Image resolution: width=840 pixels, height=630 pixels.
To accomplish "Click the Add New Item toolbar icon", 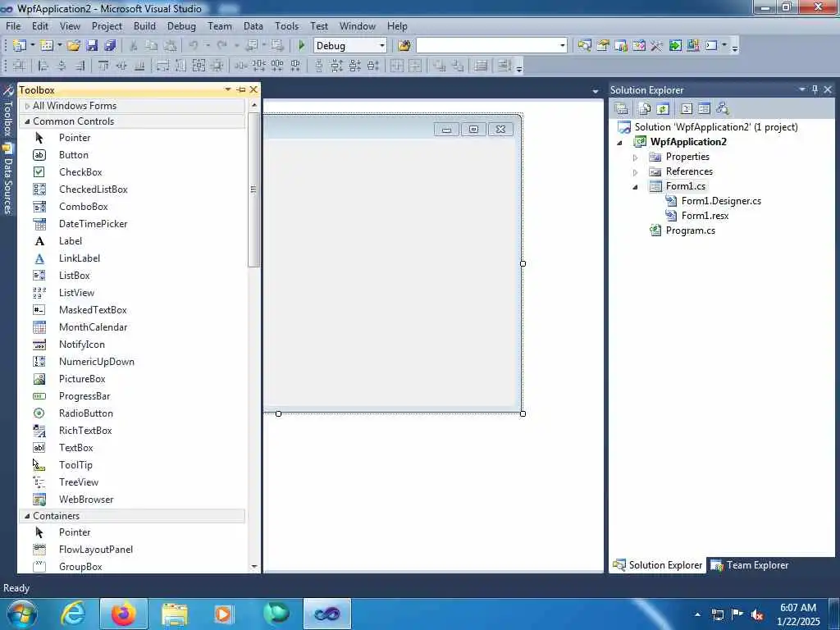I will tap(47, 46).
